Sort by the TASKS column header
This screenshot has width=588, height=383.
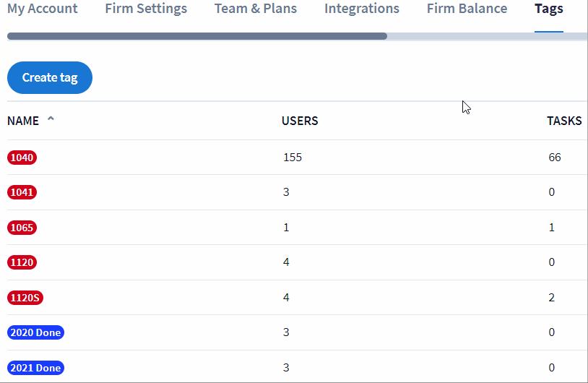(563, 121)
